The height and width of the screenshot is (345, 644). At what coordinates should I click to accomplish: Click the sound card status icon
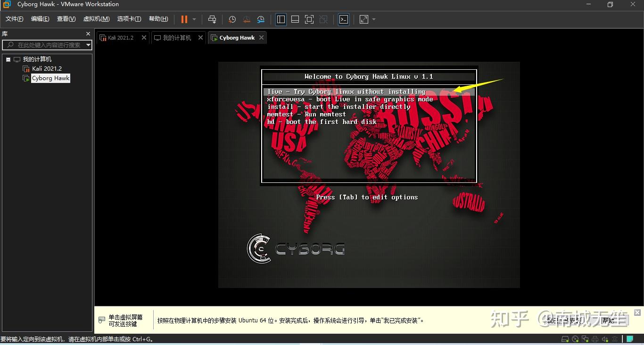(x=605, y=339)
